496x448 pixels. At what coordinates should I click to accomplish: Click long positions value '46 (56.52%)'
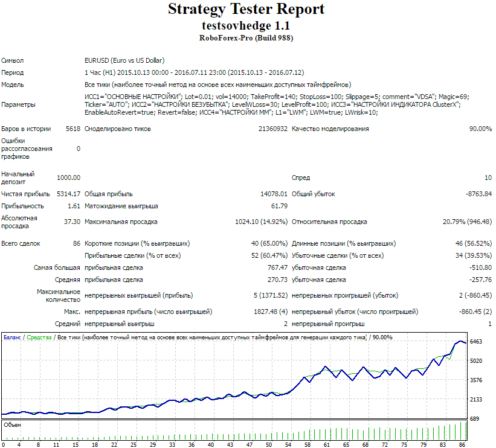click(x=474, y=243)
